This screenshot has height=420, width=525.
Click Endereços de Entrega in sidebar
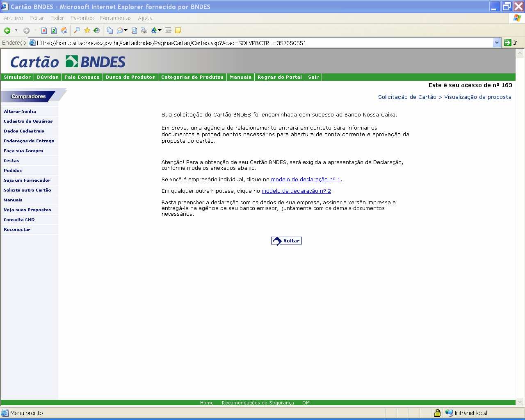pyautogui.click(x=29, y=141)
